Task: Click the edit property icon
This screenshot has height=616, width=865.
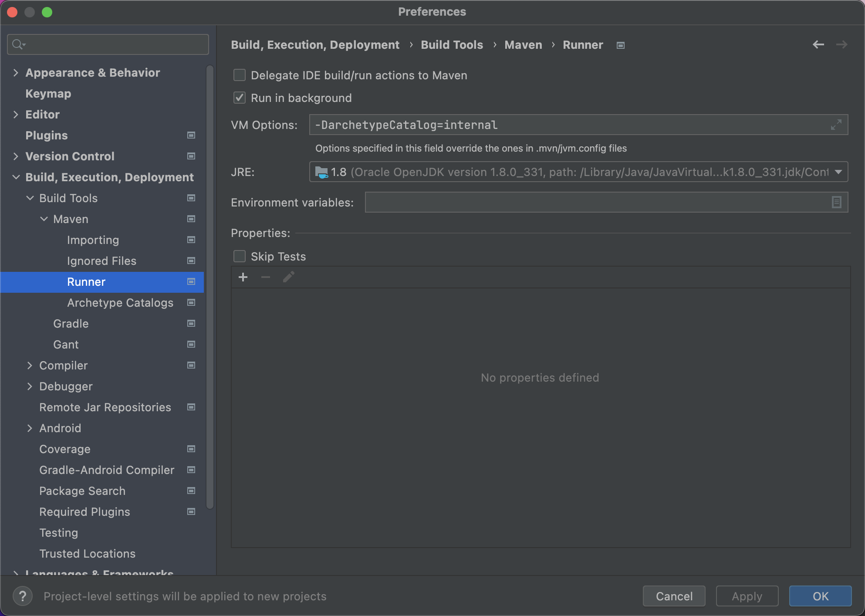Action: pyautogui.click(x=287, y=277)
